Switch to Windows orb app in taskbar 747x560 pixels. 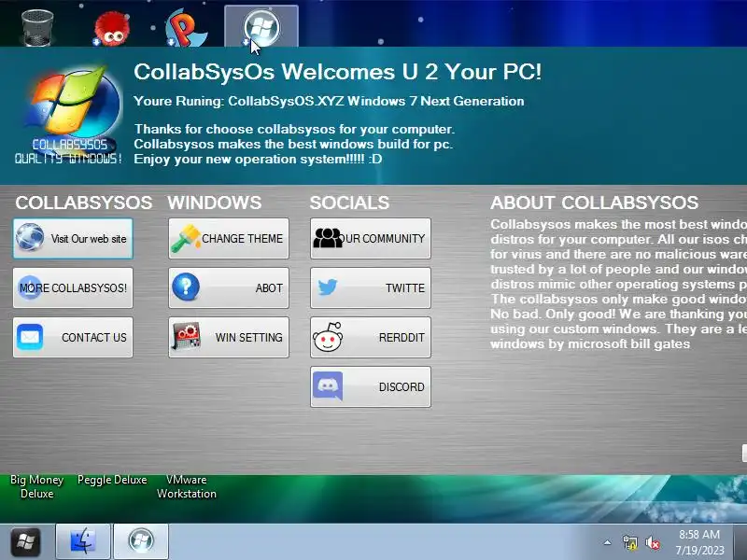coord(141,542)
